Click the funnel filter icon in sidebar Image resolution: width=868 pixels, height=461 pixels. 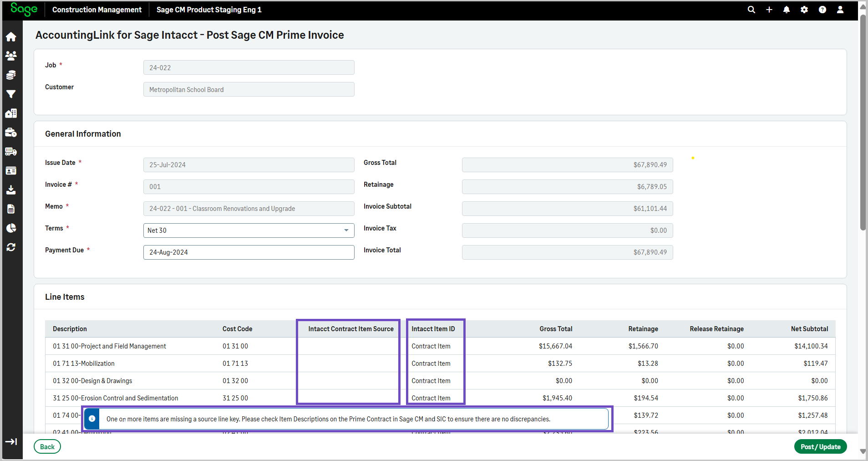11,94
